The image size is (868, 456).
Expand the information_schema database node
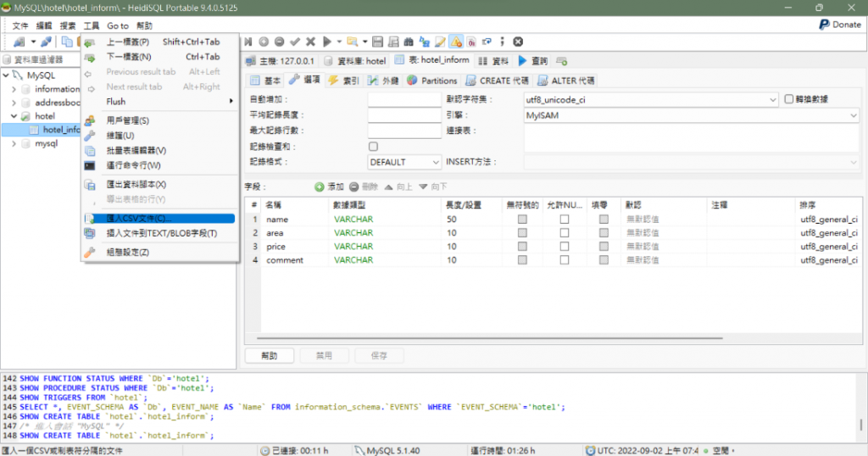coord(14,88)
